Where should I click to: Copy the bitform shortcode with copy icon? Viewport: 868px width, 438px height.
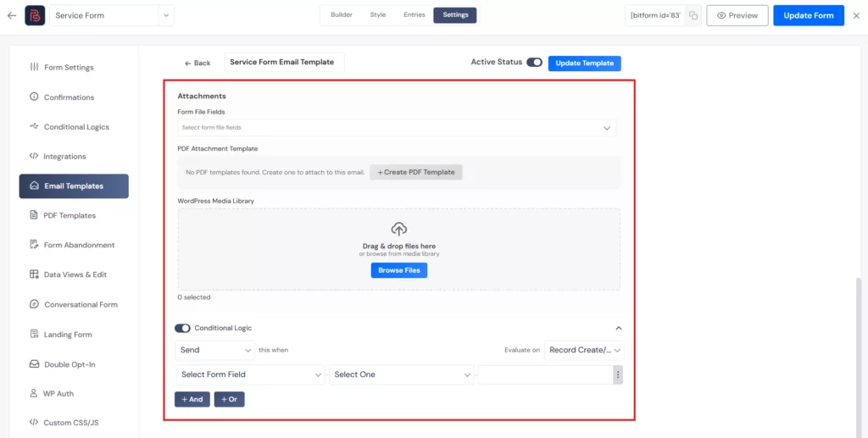693,15
